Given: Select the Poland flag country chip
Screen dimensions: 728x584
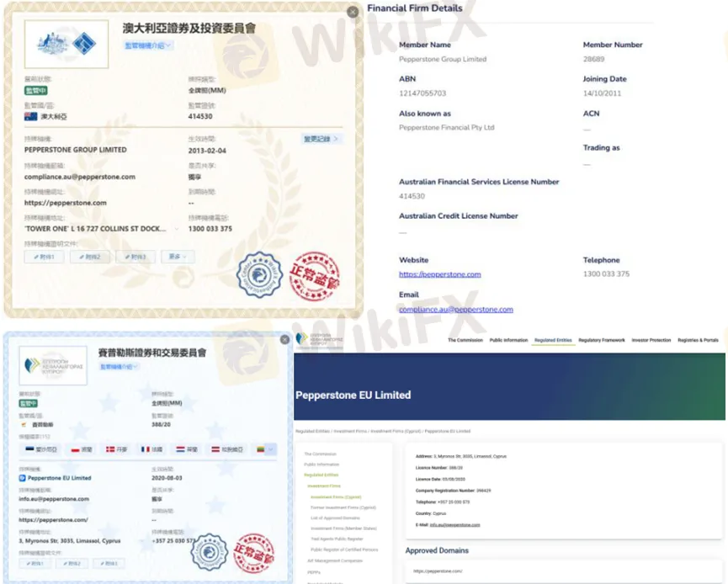Looking at the screenshot, I should click(x=82, y=449).
